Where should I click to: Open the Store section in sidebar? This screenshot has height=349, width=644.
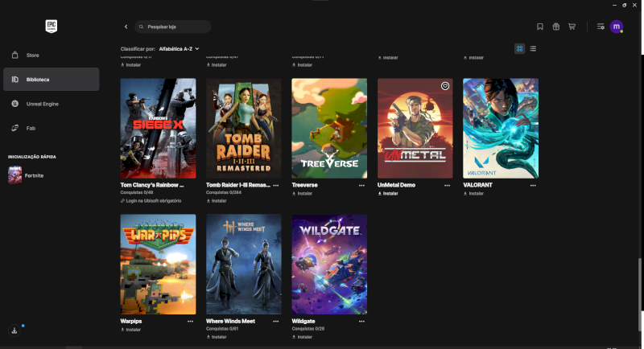point(51,55)
